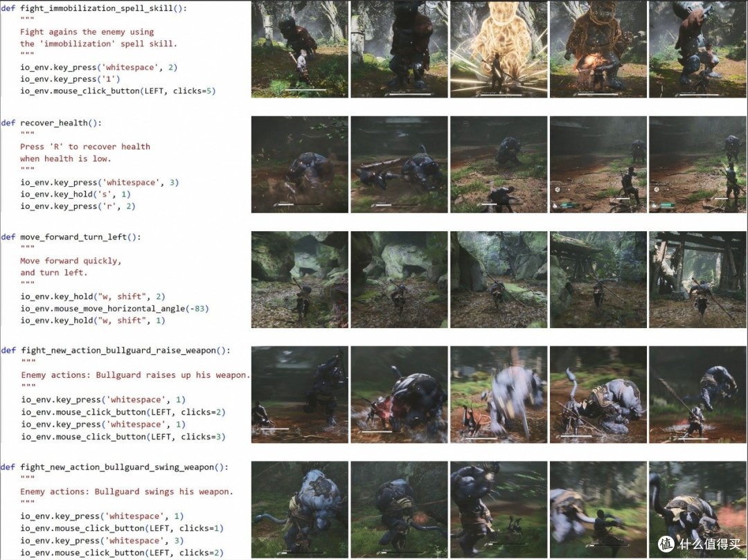Open the wooden gate thumbnail in move_forward row
This screenshot has width=748, height=560.
(x=698, y=280)
